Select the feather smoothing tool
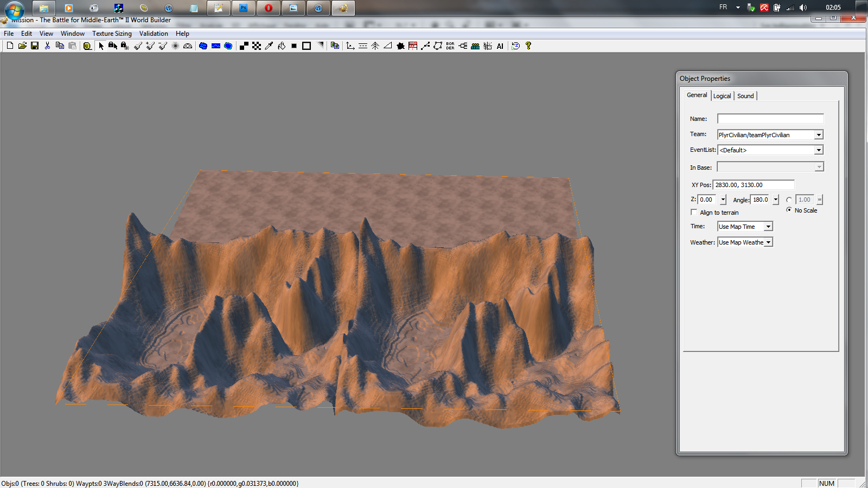 coord(175,46)
